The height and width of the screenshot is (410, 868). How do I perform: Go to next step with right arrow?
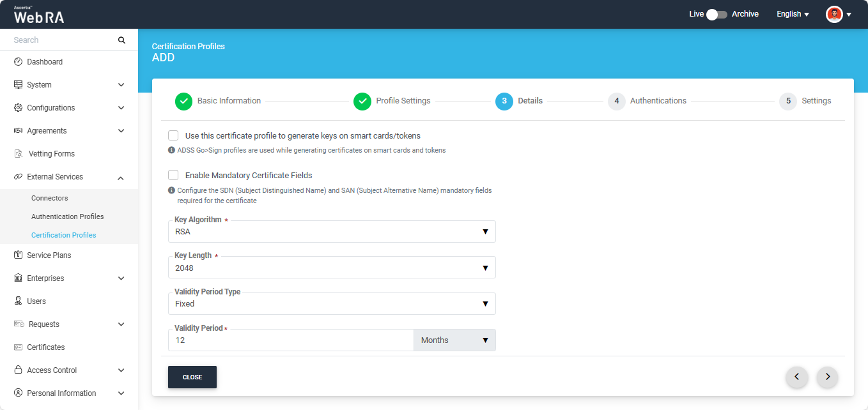(827, 377)
